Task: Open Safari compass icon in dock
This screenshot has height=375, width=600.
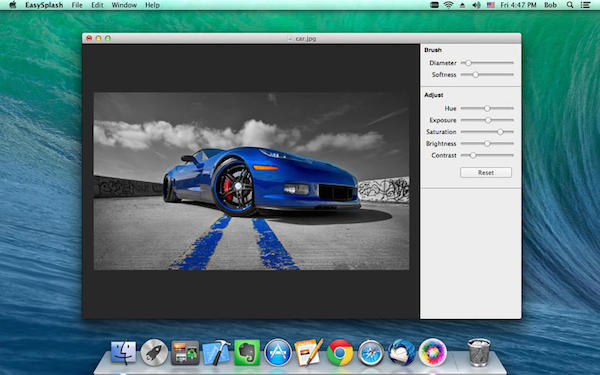Action: click(x=371, y=352)
